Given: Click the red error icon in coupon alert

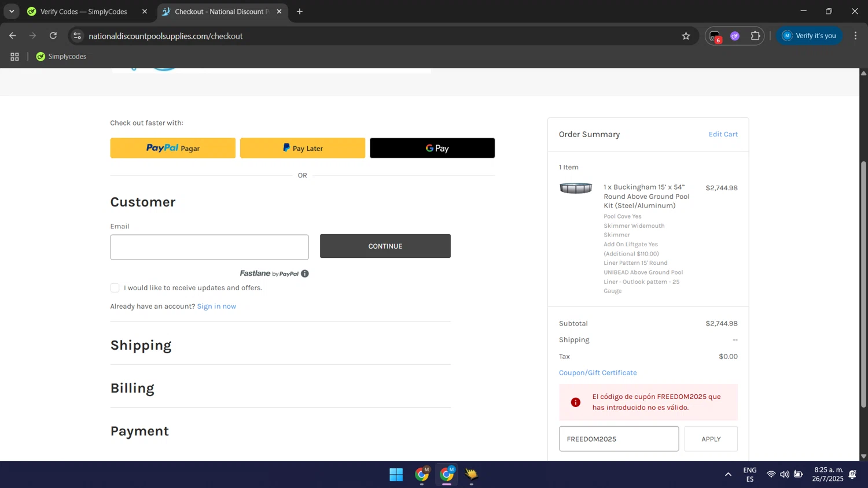Looking at the screenshot, I should (x=575, y=402).
